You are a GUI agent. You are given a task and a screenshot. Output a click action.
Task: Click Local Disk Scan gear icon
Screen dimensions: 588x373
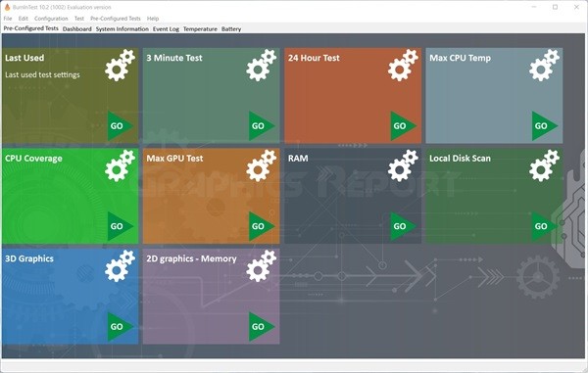coord(545,165)
